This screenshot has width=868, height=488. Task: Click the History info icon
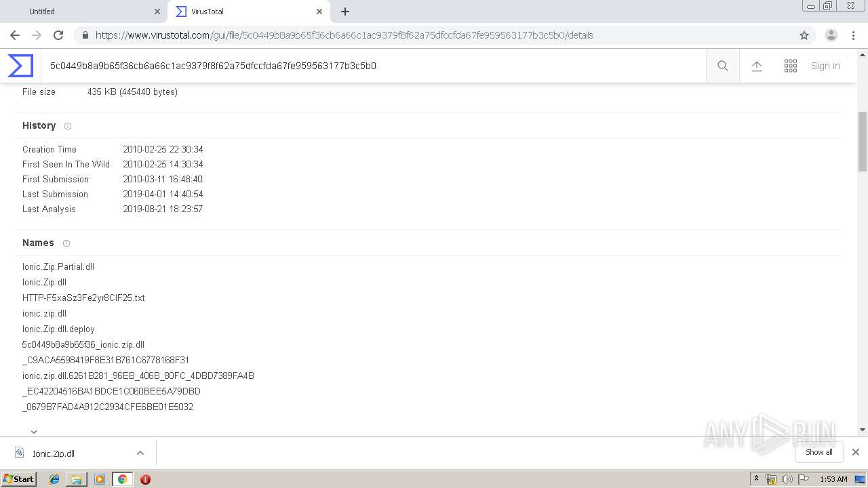point(67,126)
